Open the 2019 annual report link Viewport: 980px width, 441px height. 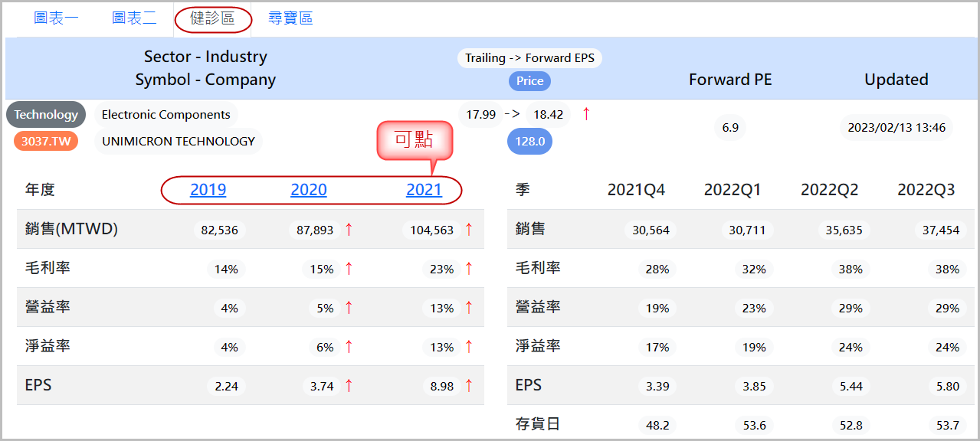click(208, 190)
